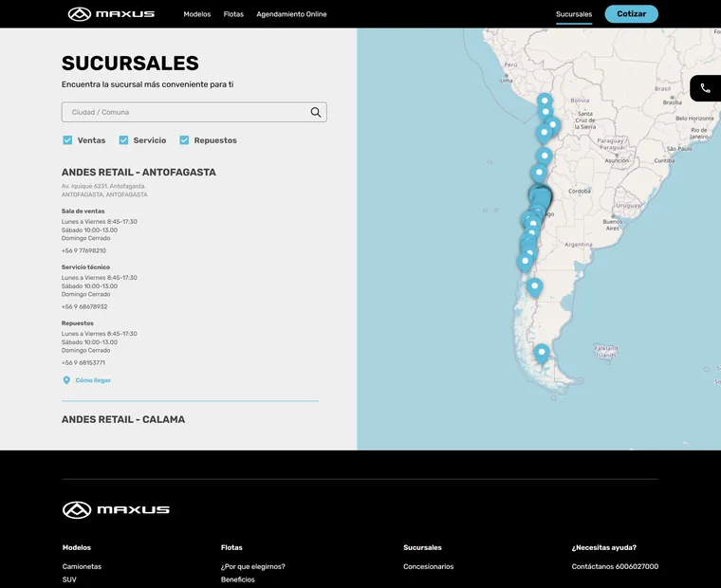
Task: Open the Modelos menu
Action: tap(196, 14)
